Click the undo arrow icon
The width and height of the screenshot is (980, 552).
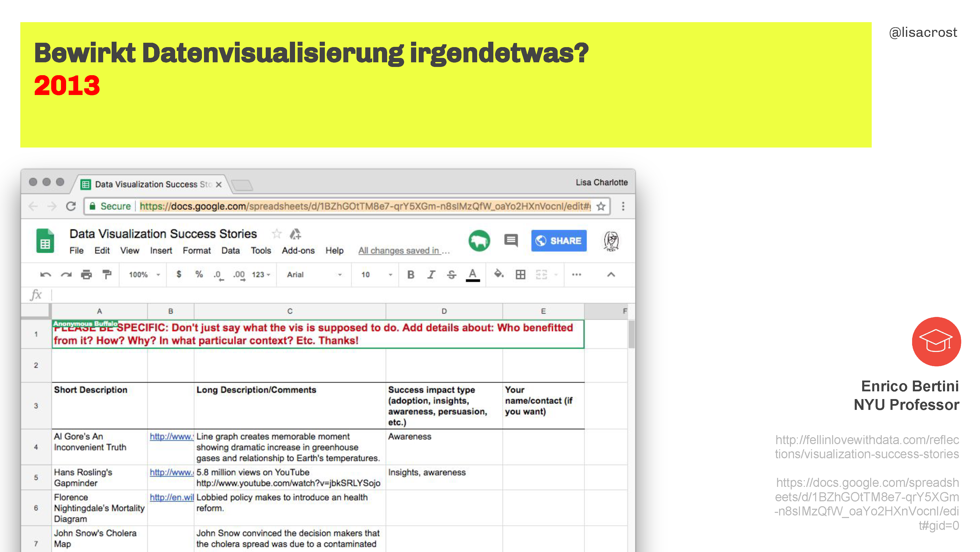pos(45,275)
